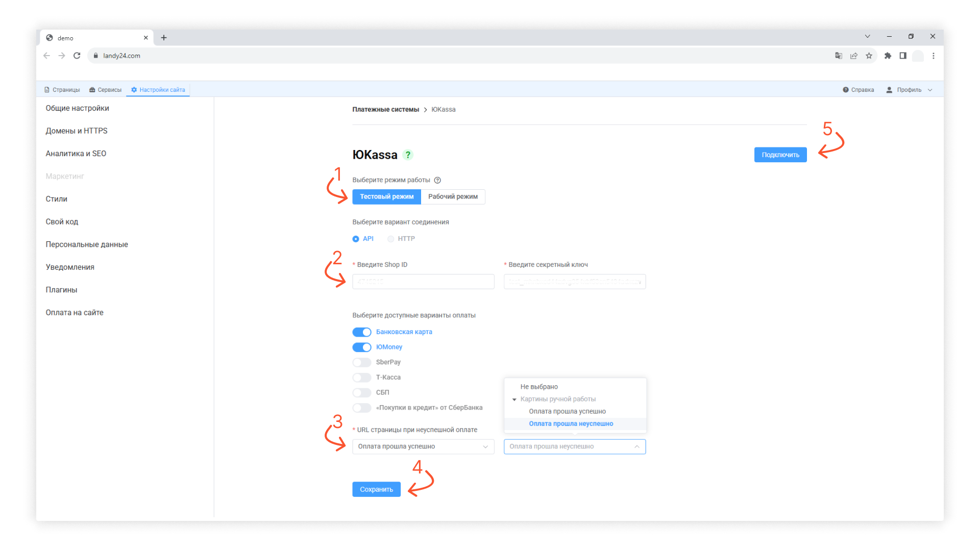Close the demo browser tab
980x551 pixels.
click(145, 38)
